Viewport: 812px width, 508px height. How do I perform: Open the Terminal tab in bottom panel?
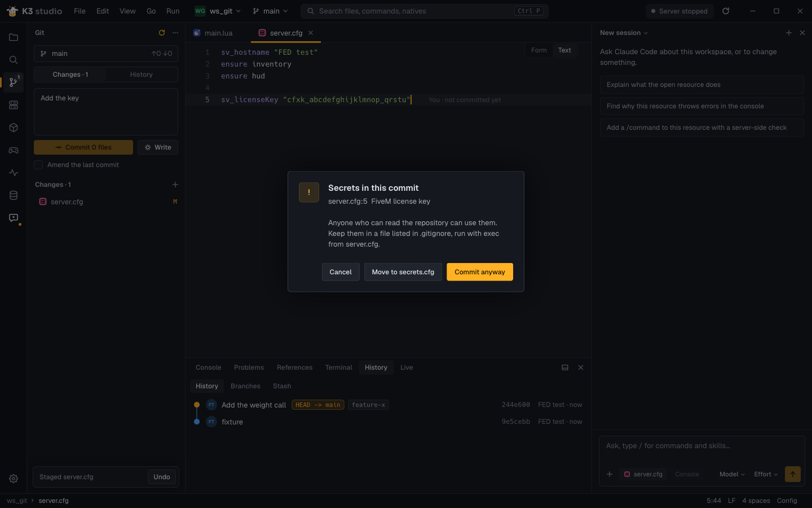(338, 367)
